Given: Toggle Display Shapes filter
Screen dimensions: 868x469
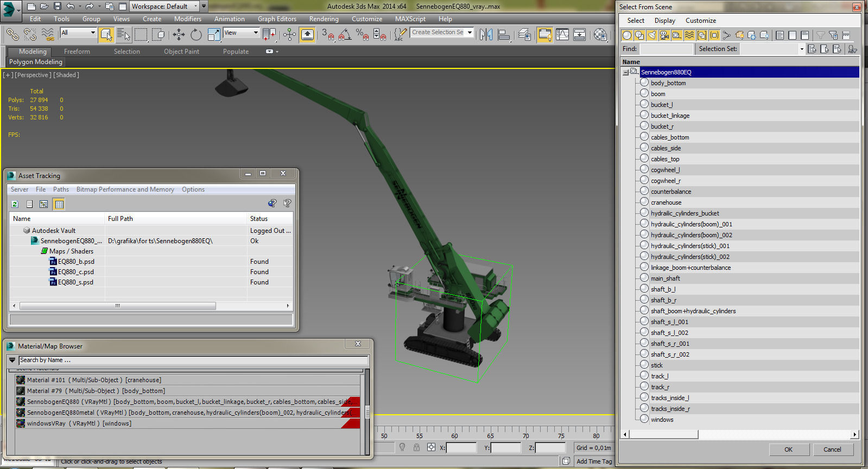Looking at the screenshot, I should 639,35.
